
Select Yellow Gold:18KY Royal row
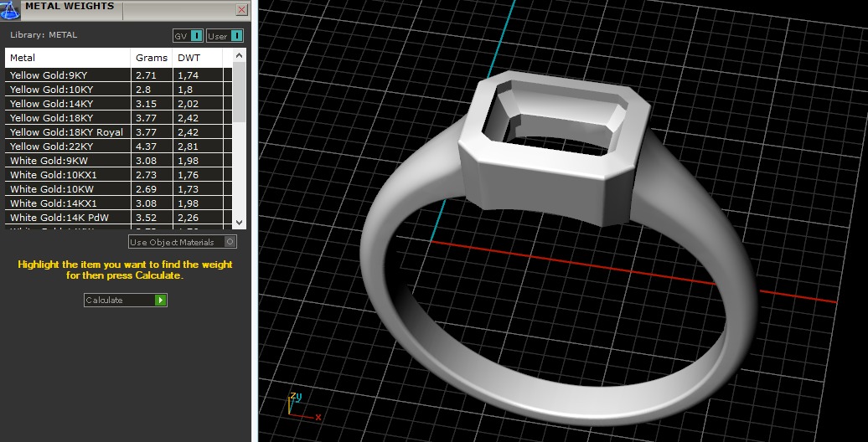point(118,132)
